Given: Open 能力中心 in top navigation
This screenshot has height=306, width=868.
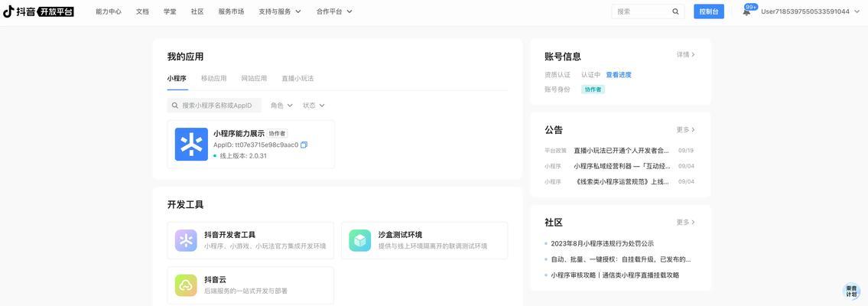Looking at the screenshot, I should (x=109, y=11).
